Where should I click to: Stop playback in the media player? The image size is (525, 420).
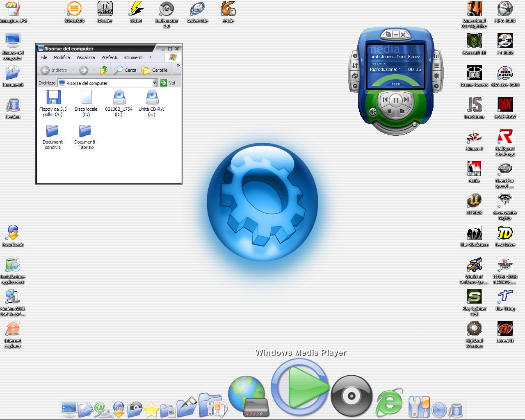point(389,110)
